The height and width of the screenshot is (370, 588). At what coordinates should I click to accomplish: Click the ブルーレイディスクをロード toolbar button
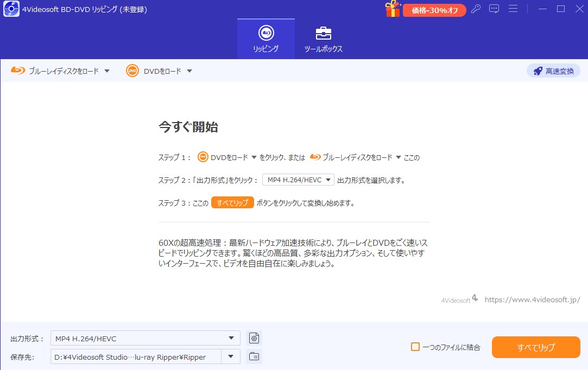point(55,71)
